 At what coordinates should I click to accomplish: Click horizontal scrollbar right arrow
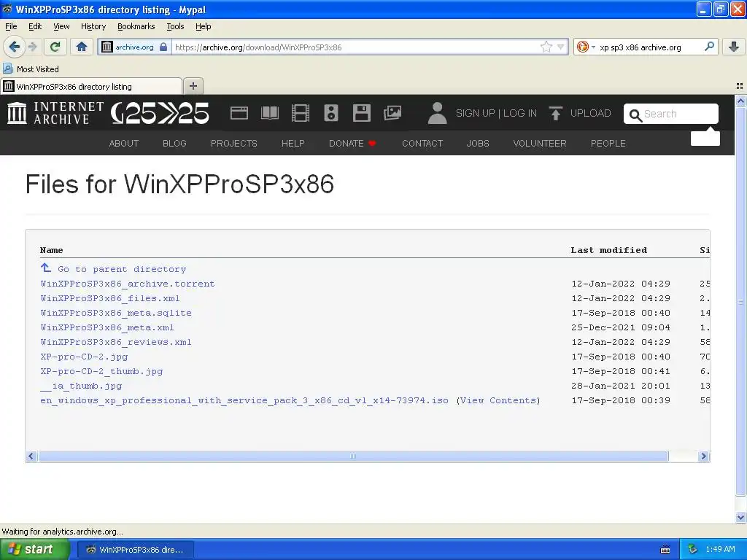[704, 456]
